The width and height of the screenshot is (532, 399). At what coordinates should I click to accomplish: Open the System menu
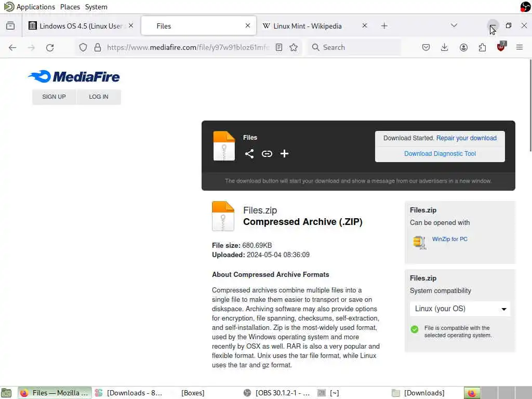96,7
